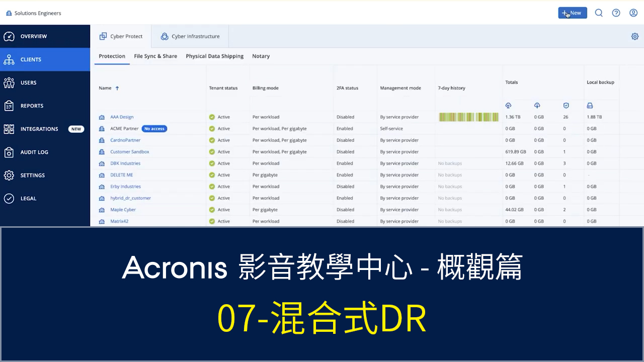
Task: Click the Audit Log clipboard icon
Action: [x=9, y=152]
